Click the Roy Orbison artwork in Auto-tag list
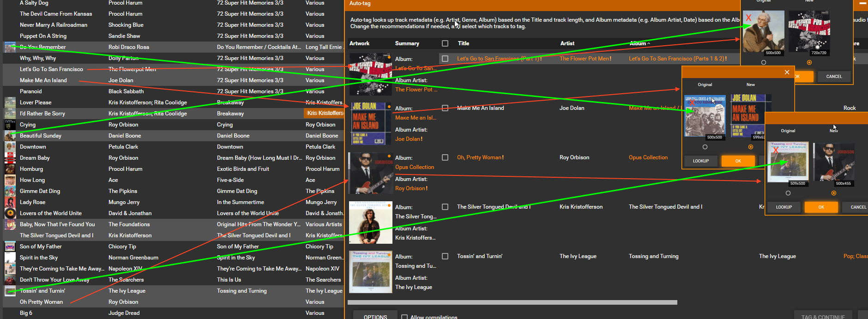This screenshot has width=868, height=319. [x=370, y=173]
